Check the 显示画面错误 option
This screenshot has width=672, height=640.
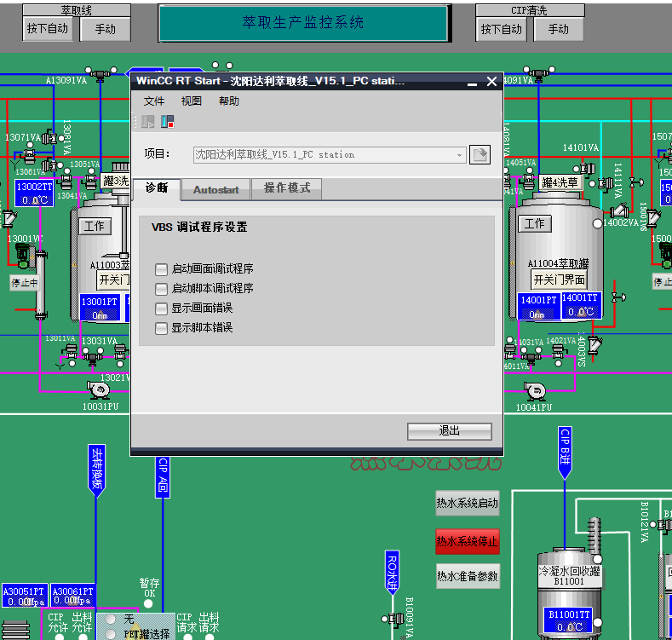[161, 308]
